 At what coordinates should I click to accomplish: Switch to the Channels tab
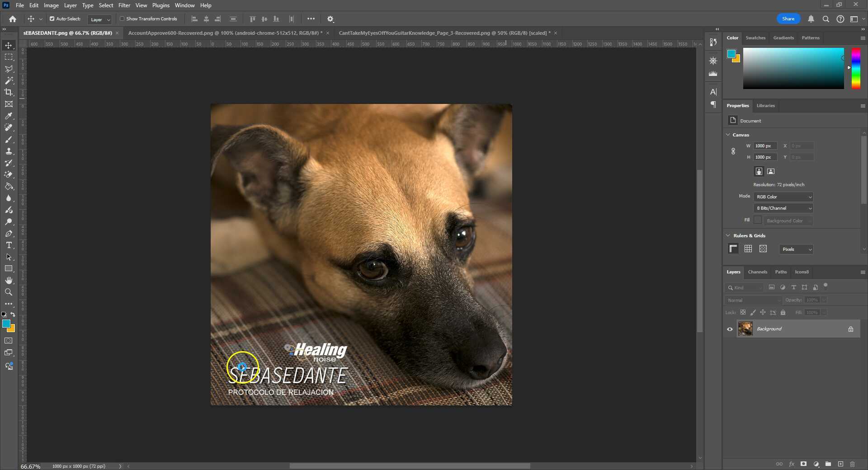click(x=757, y=272)
